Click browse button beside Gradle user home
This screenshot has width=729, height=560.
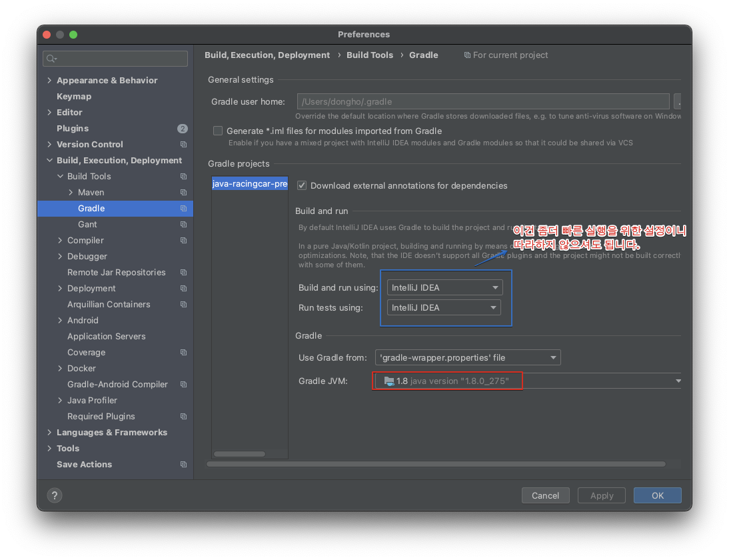pyautogui.click(x=678, y=101)
